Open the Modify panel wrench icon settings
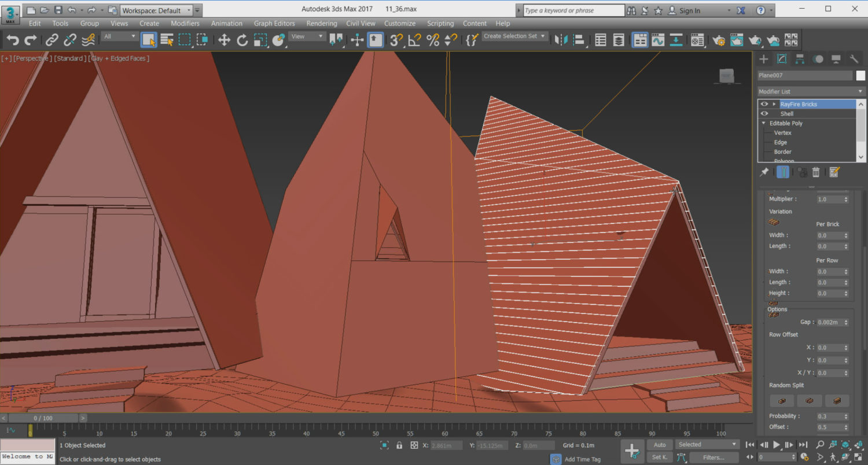Viewport: 868px width, 465px height. (854, 58)
